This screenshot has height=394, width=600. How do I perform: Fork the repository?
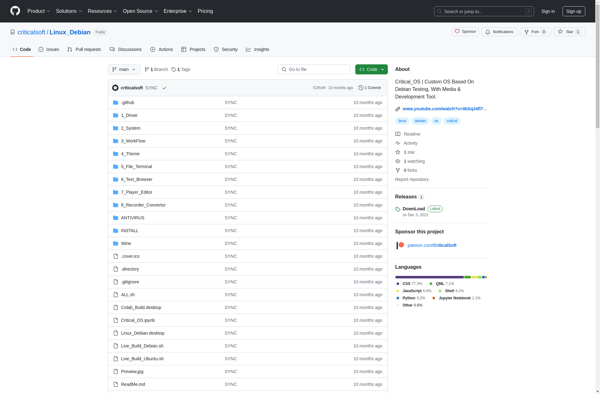pyautogui.click(x=535, y=32)
